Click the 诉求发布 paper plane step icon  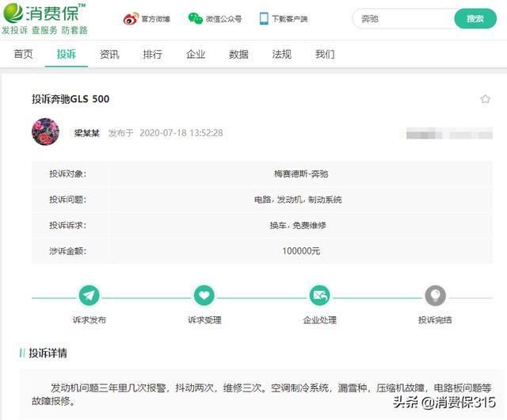pyautogui.click(x=89, y=295)
